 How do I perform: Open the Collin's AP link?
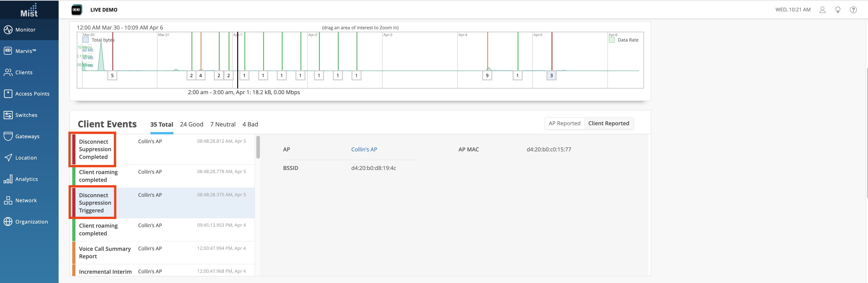364,149
